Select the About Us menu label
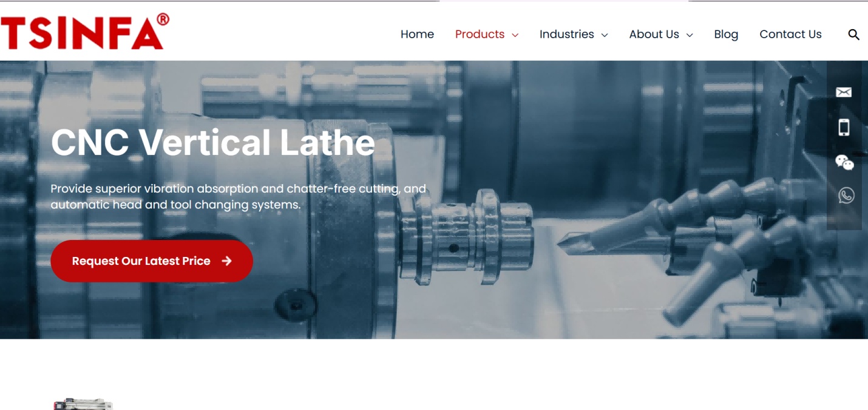868x410 pixels. 654,34
